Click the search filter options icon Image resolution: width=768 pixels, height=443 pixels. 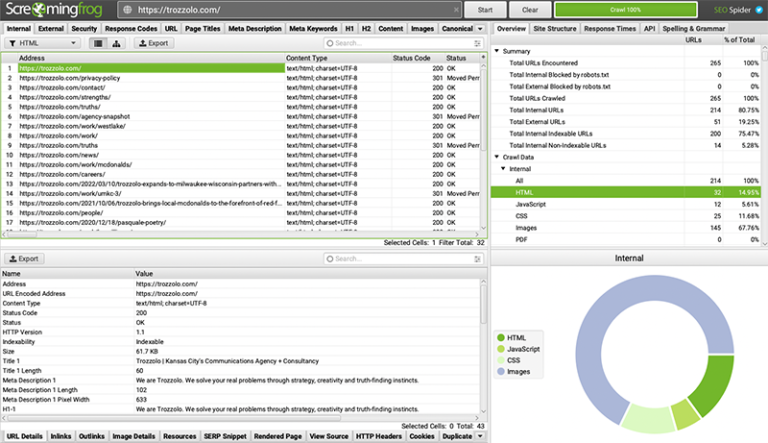point(478,44)
